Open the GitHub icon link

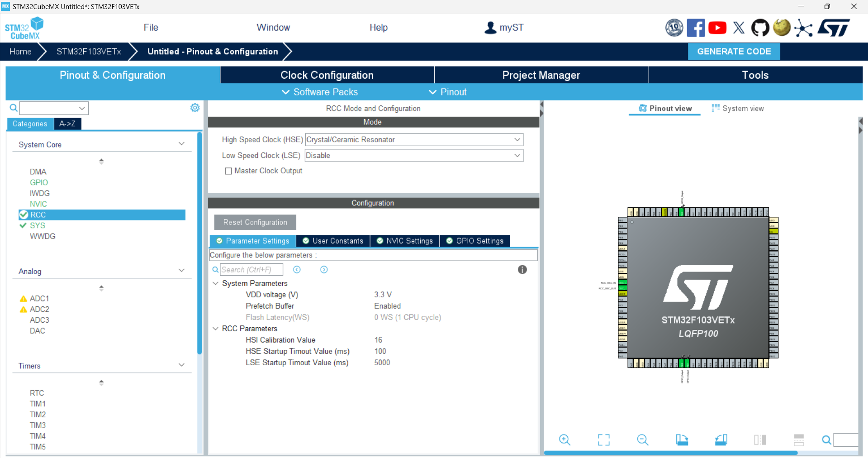pyautogui.click(x=760, y=28)
